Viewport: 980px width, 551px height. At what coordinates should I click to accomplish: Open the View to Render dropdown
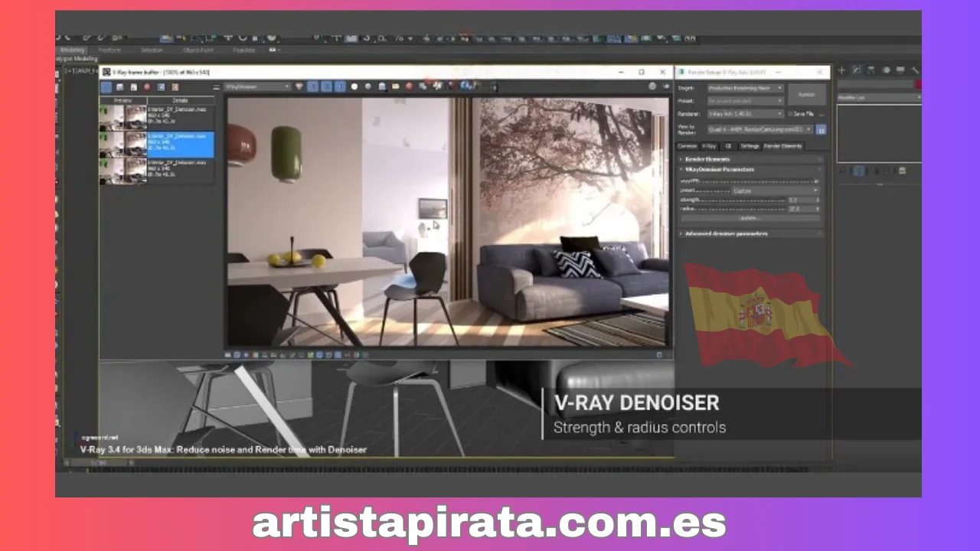pyautogui.click(x=760, y=129)
